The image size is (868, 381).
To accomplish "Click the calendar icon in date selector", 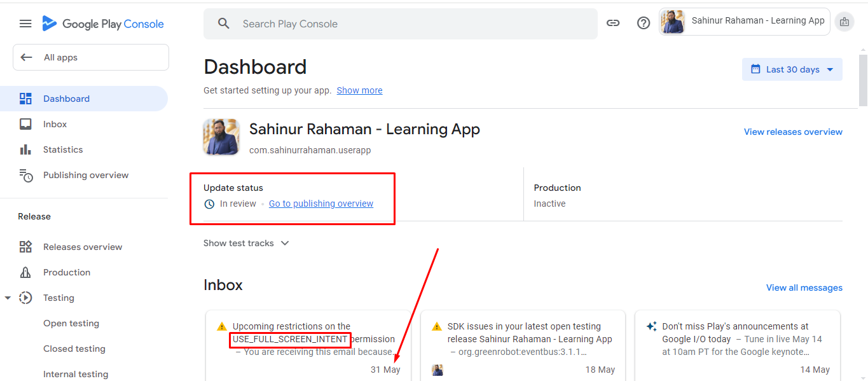I will [x=755, y=69].
